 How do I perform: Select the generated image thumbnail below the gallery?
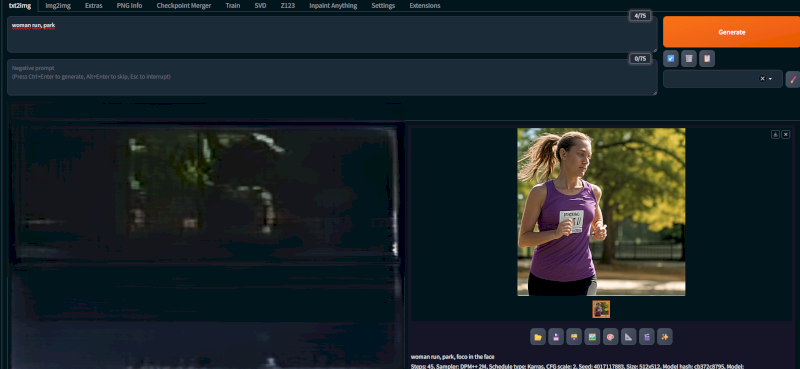(601, 309)
